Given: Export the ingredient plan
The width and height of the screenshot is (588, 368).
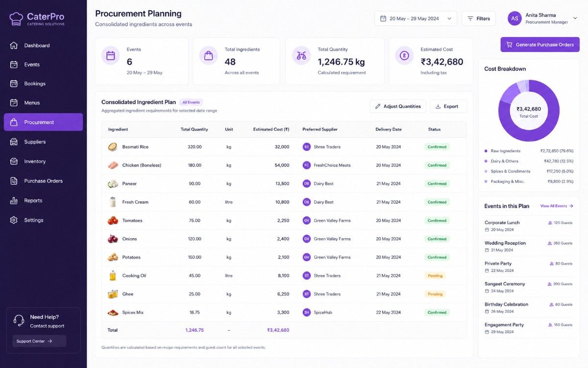Looking at the screenshot, I should 448,106.
